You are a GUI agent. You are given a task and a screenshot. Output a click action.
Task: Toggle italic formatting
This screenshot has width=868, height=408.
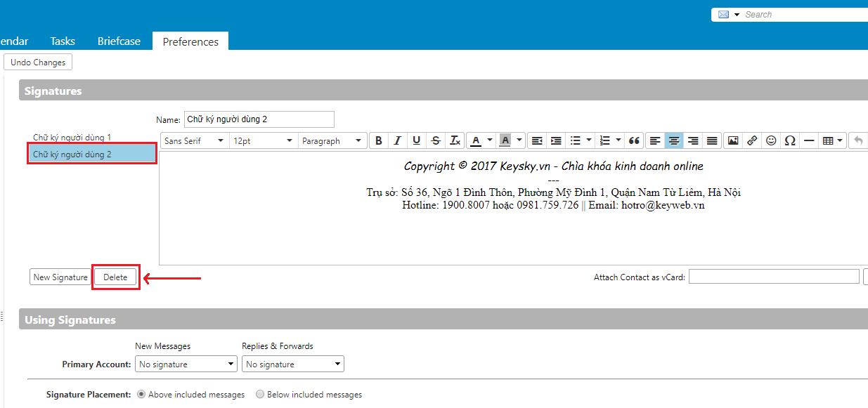(x=398, y=140)
